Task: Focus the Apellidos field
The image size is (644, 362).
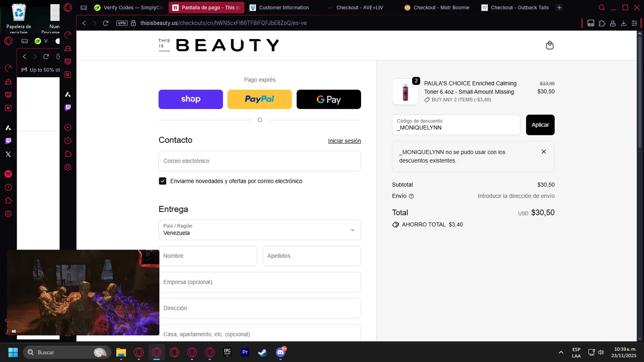Action: 312,256
